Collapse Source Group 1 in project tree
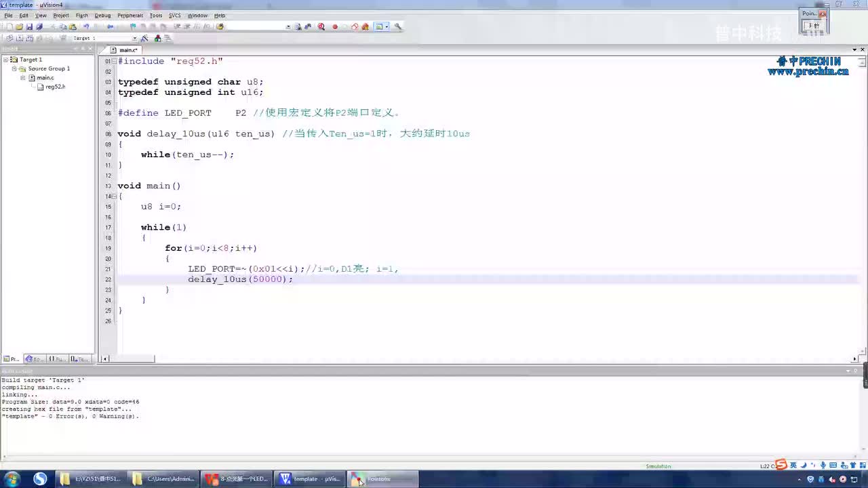Viewport: 868px width, 488px height. (x=14, y=68)
